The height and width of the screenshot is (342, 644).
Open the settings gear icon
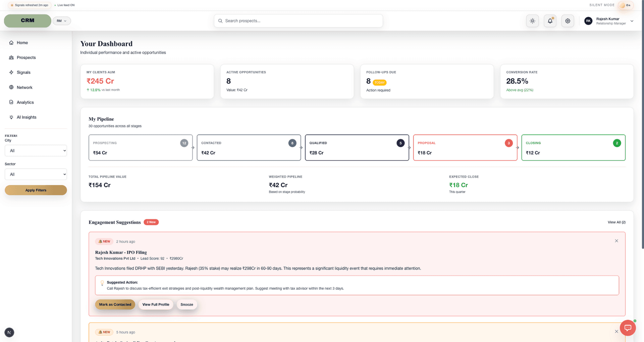tap(568, 20)
